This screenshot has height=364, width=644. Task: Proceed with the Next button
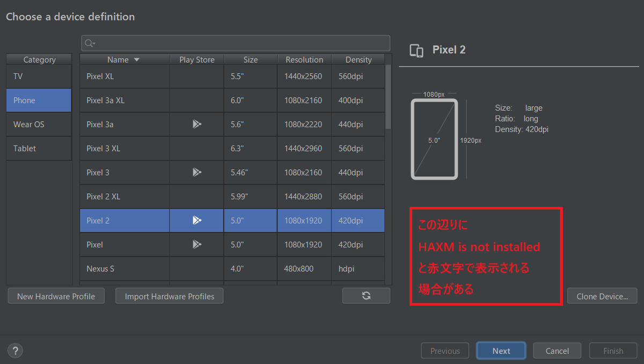tap(501, 351)
